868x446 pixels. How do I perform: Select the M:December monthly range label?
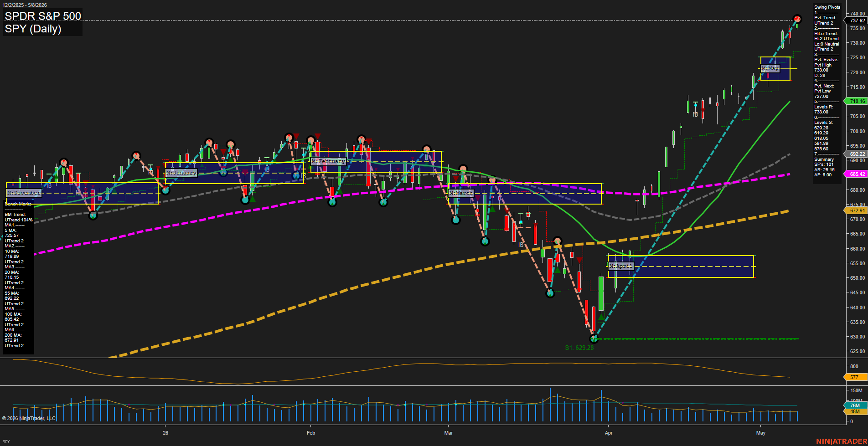(x=24, y=193)
